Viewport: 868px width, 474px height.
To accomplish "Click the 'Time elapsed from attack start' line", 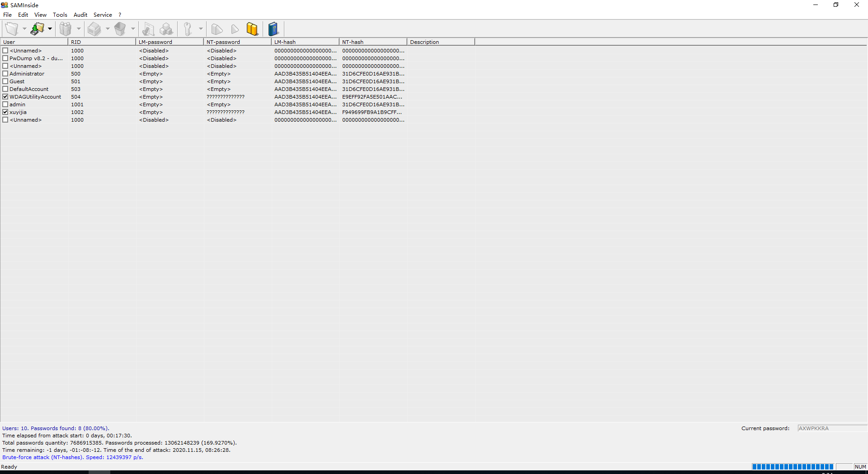I will pyautogui.click(x=67, y=436).
